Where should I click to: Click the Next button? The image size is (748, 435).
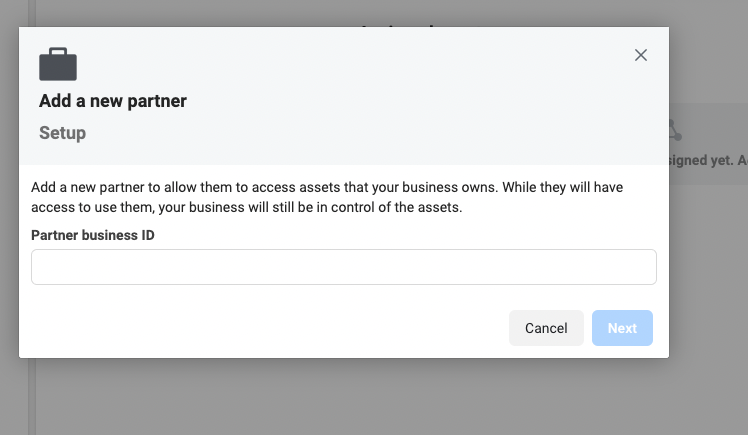point(622,328)
